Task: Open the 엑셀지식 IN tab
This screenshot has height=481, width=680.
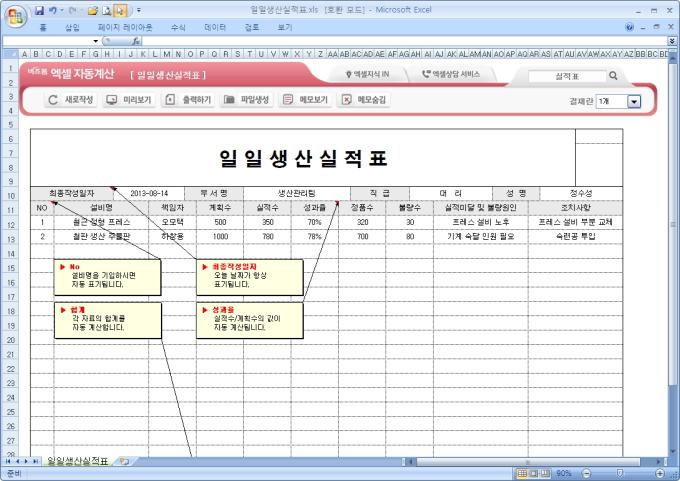Action: [x=367, y=75]
